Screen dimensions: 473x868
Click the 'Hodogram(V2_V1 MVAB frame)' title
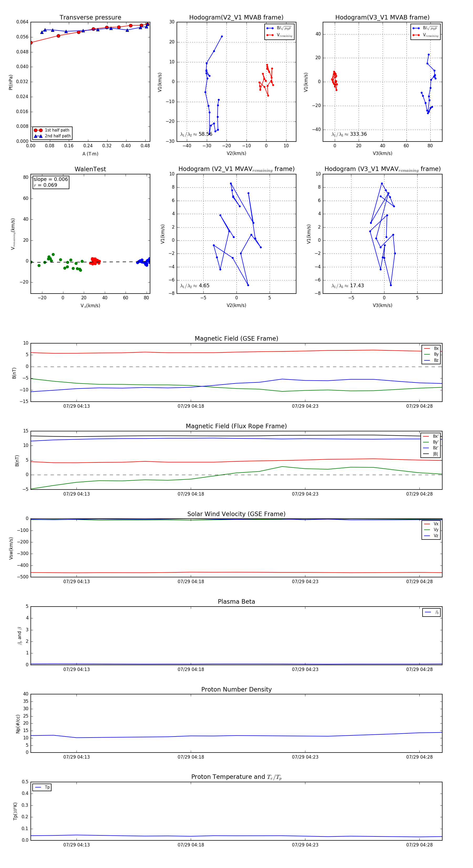(236, 18)
